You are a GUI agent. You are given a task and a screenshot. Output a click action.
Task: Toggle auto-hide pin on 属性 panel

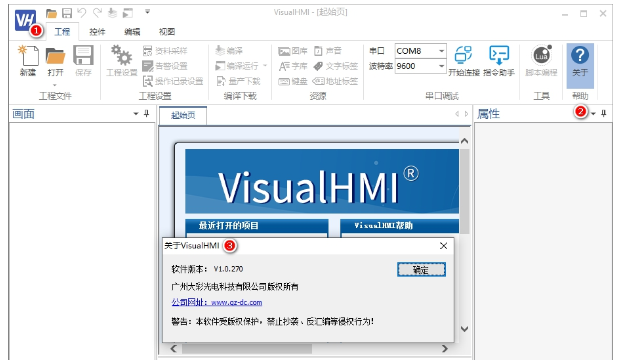click(x=604, y=114)
